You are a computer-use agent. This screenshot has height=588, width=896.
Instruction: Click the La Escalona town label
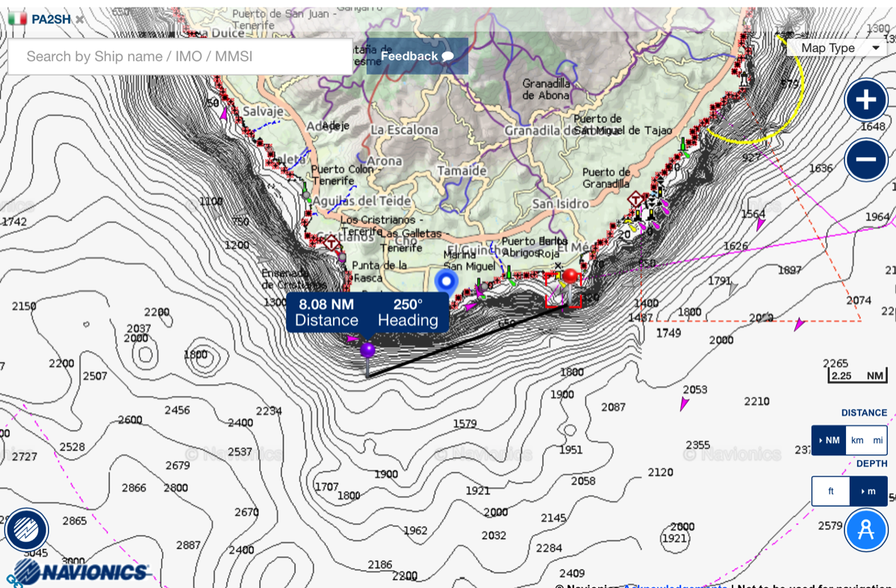point(405,130)
